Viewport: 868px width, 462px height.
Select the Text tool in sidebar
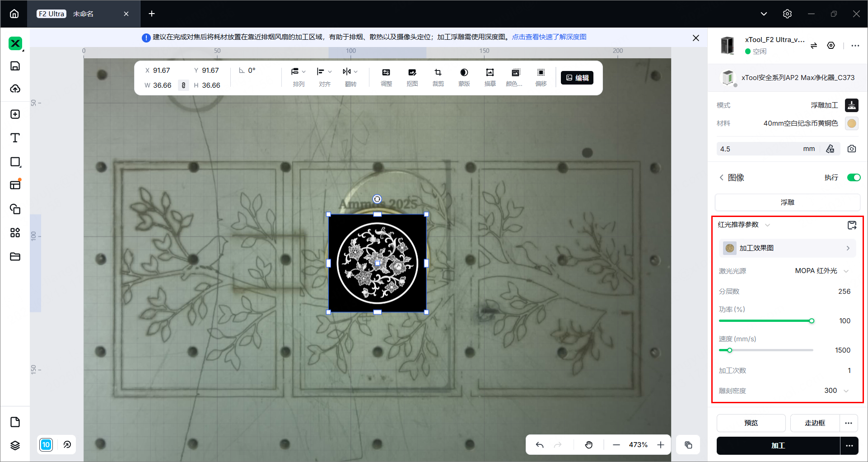coord(15,138)
